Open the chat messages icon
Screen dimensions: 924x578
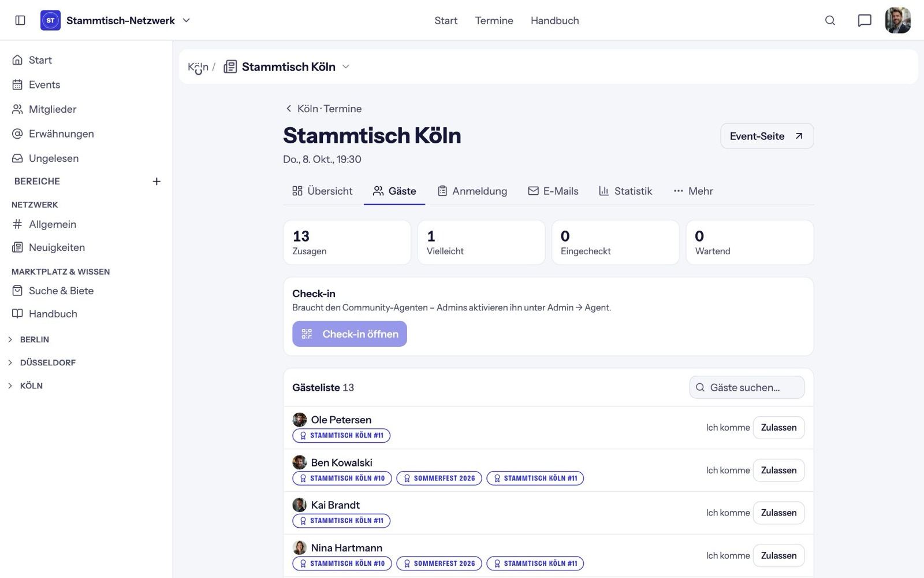[x=865, y=20]
